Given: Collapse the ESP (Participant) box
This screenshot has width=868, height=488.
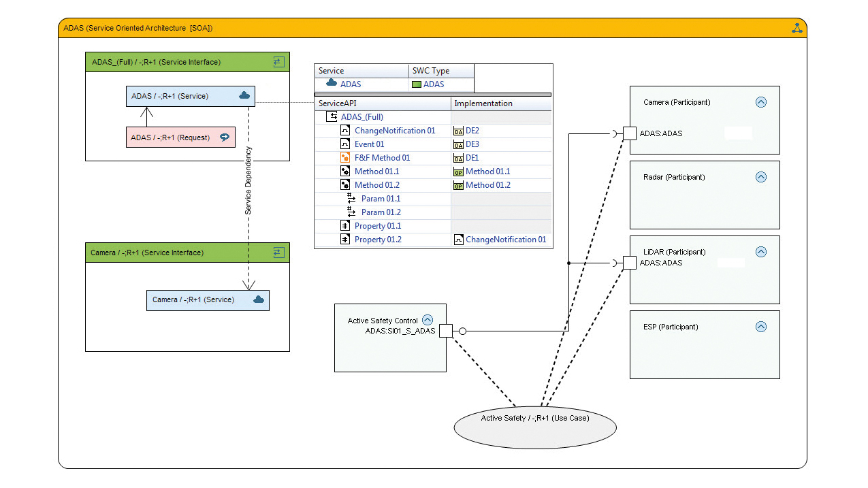Looking at the screenshot, I should (x=761, y=327).
